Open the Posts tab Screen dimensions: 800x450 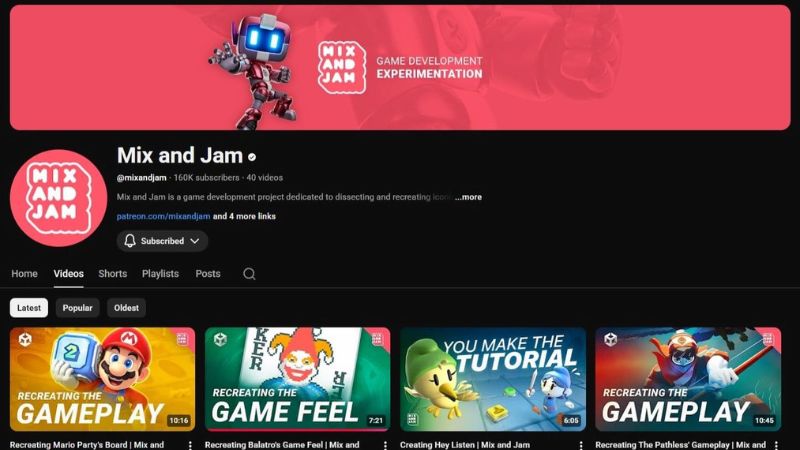208,274
